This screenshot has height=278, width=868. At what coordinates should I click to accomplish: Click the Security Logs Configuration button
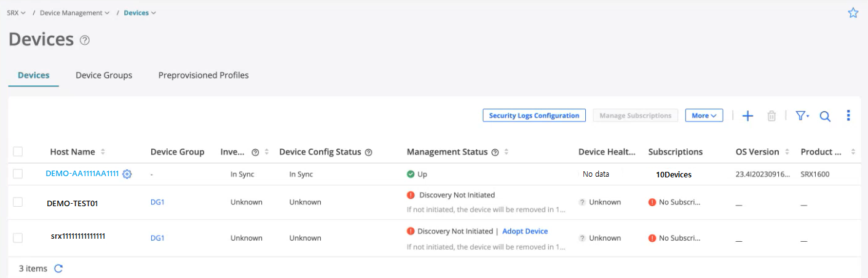pos(534,115)
